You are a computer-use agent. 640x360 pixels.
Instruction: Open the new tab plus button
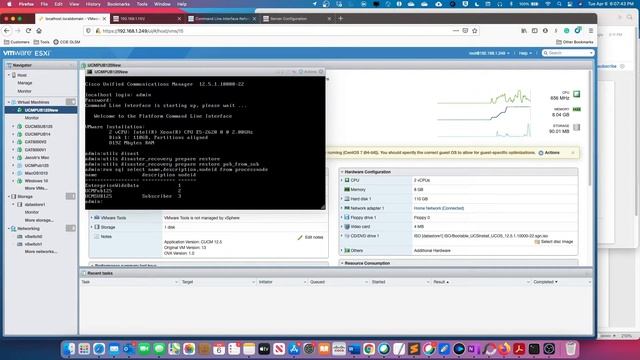coord(340,18)
